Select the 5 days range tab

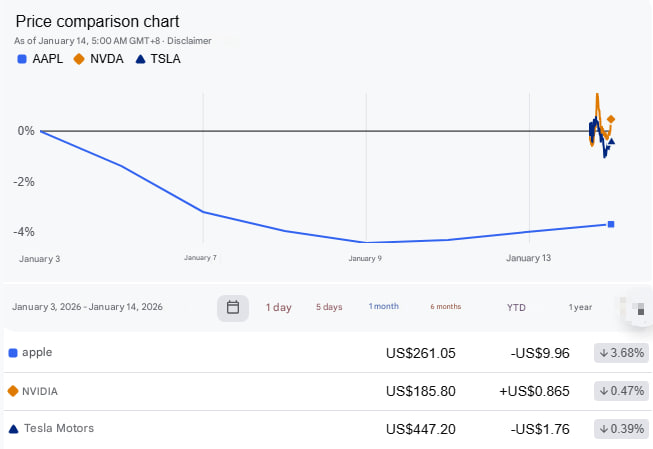(329, 307)
